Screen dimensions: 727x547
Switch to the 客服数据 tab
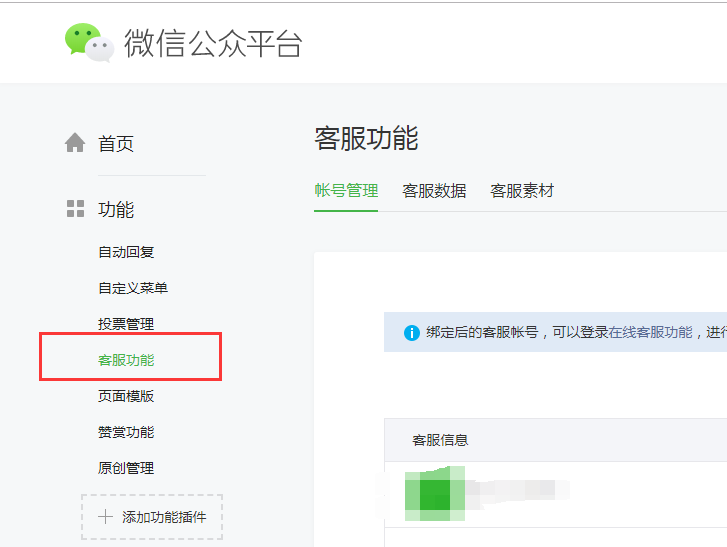[434, 191]
